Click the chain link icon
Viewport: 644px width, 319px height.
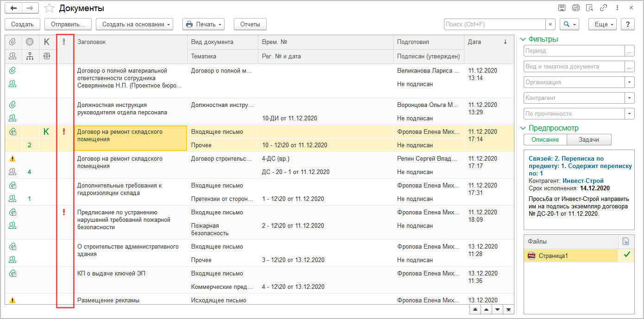point(603,8)
